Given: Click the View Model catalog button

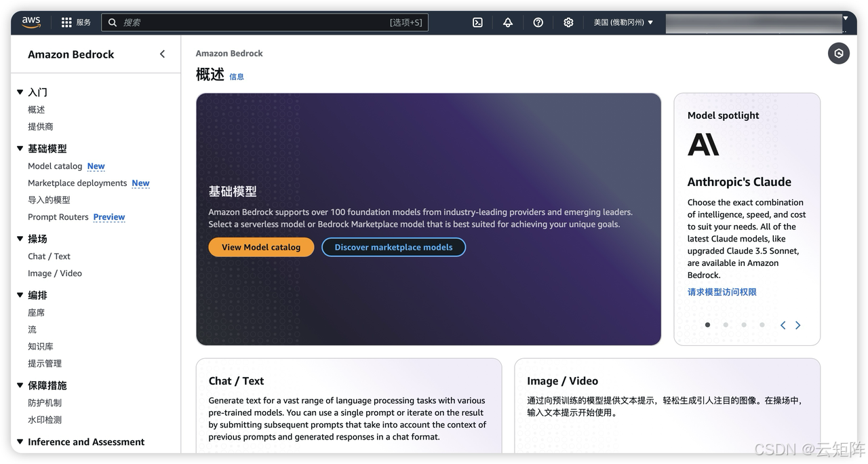Looking at the screenshot, I should (261, 247).
